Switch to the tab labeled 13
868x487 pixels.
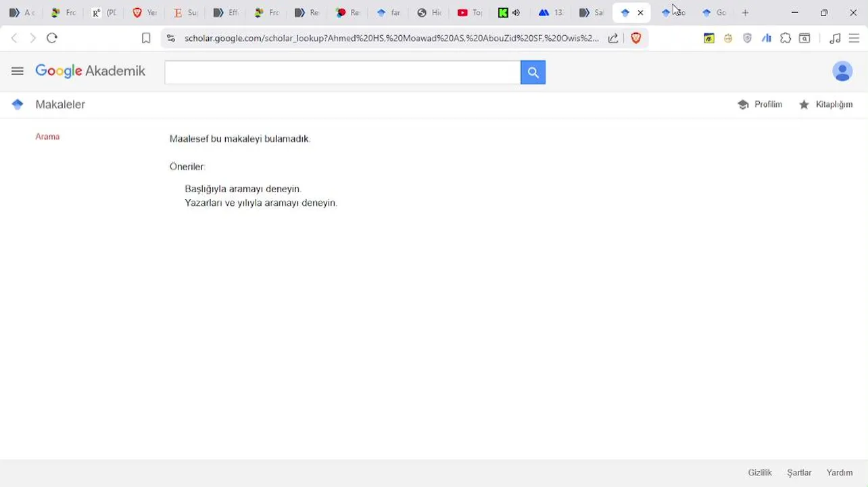(551, 13)
